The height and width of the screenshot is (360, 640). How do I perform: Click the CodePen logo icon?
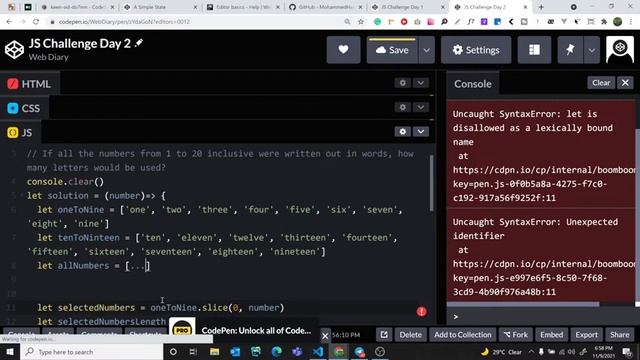pos(14,50)
